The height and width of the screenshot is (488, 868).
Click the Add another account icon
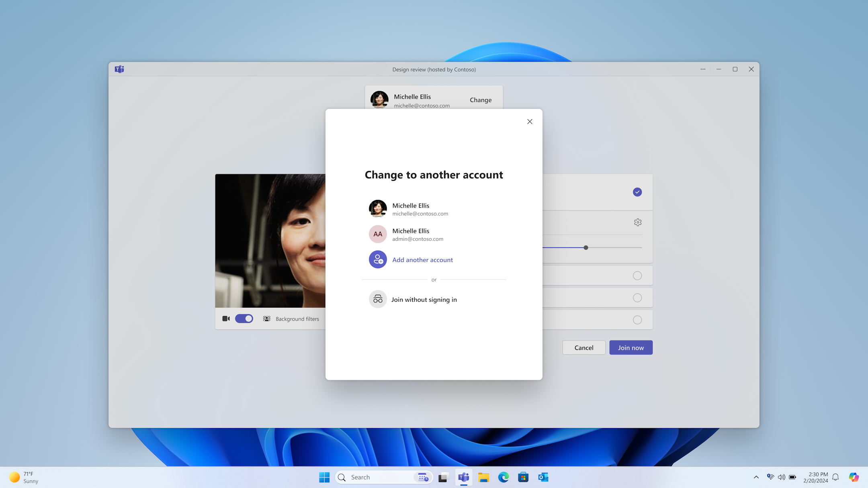[377, 259]
